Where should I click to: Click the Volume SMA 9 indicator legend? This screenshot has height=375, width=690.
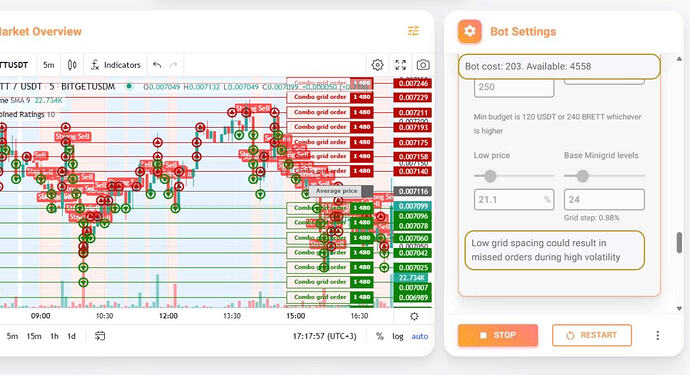[31, 100]
